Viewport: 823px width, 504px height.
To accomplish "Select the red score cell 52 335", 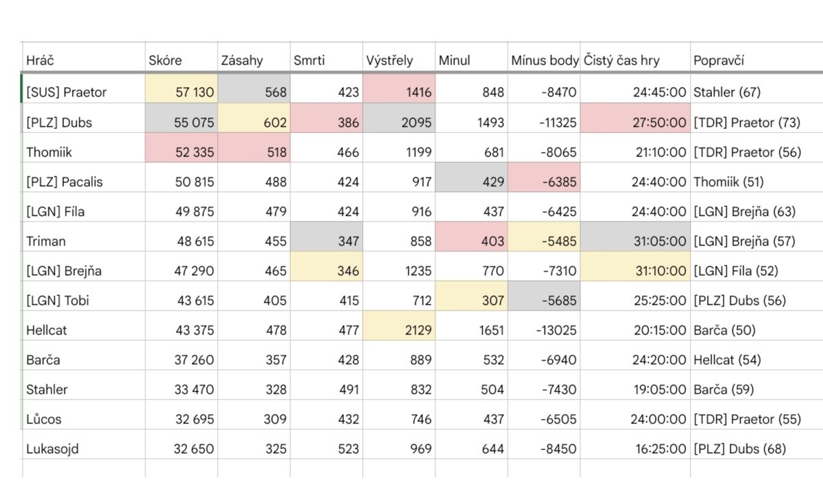I will (x=181, y=152).
